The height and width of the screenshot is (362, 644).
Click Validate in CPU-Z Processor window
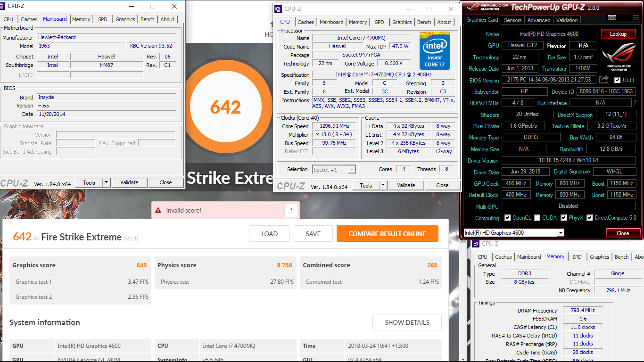[406, 185]
